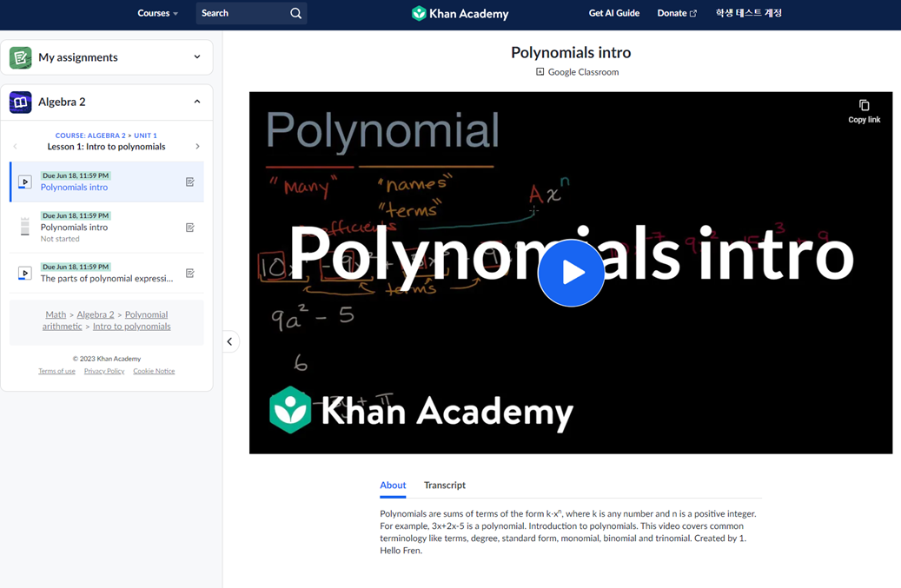901x588 pixels.
Task: Click the video icon for The parts of polynomial expressions
Action: 24,274
